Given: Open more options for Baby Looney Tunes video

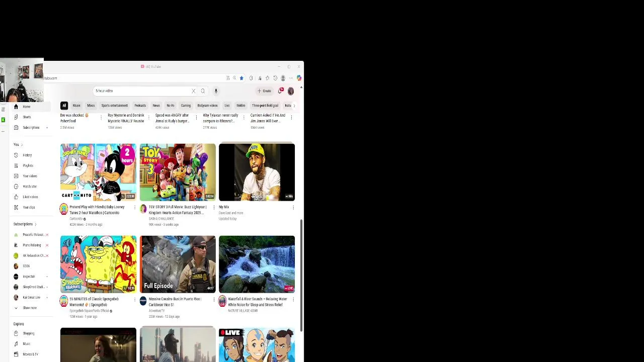Looking at the screenshot, I should click(x=134, y=207).
